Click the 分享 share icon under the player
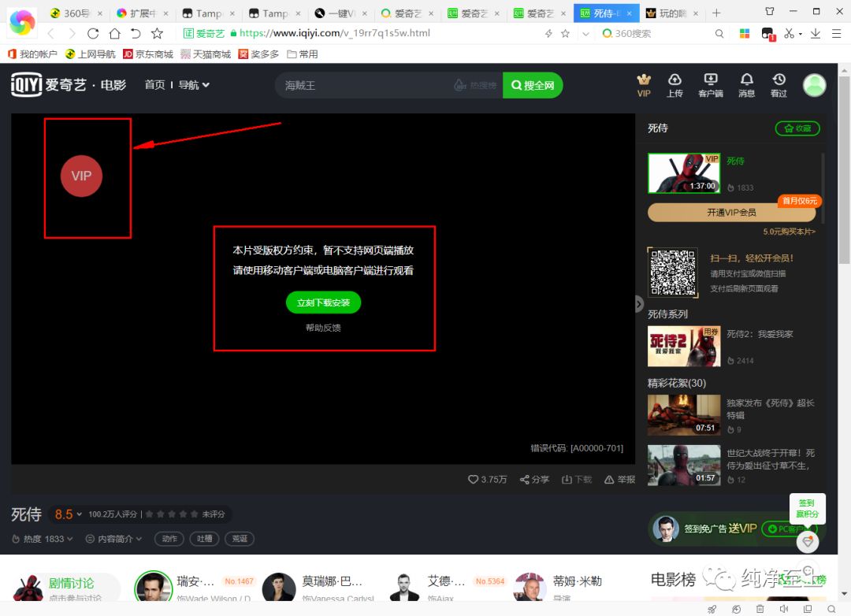Screen dimensions: 851x616 point(534,479)
